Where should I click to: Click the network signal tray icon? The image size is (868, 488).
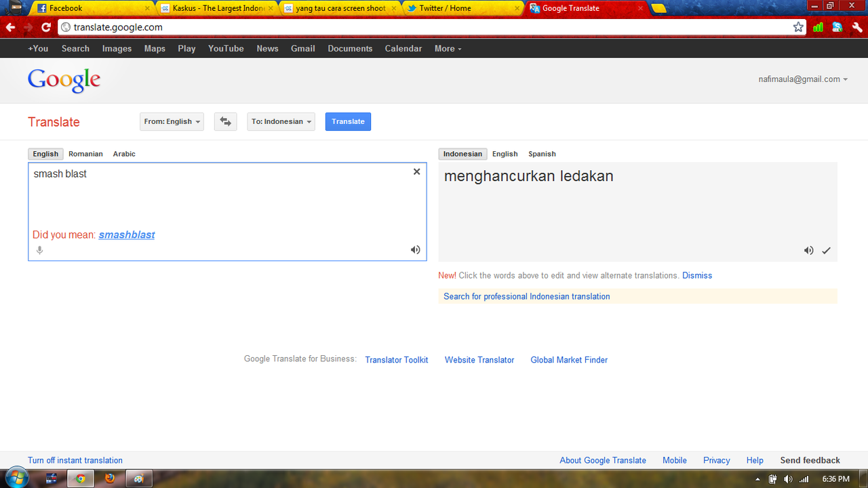(804, 479)
